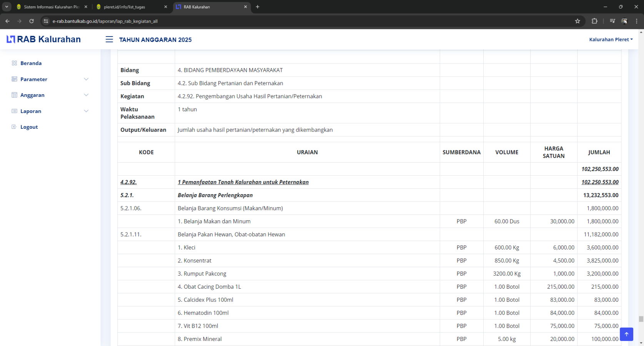Click the 13,232,553.00 amount cell

599,195
